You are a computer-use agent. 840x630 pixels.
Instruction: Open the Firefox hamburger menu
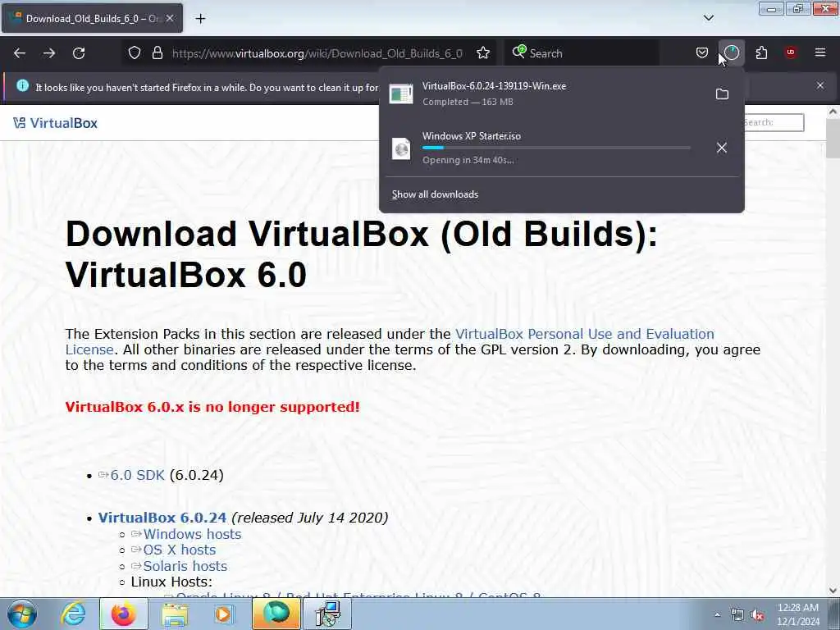coord(820,52)
